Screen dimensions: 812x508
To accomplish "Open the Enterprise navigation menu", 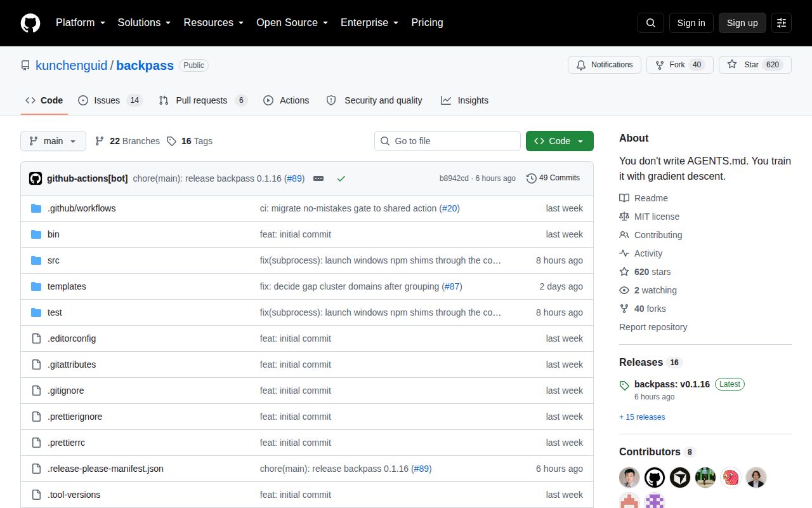I will [370, 23].
